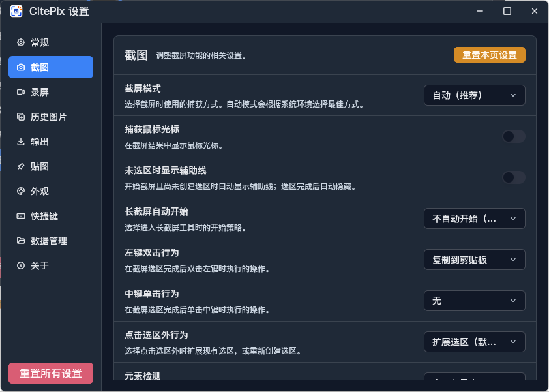Click the CitePix 设置 window title text
The width and height of the screenshot is (549, 392).
click(x=59, y=11)
